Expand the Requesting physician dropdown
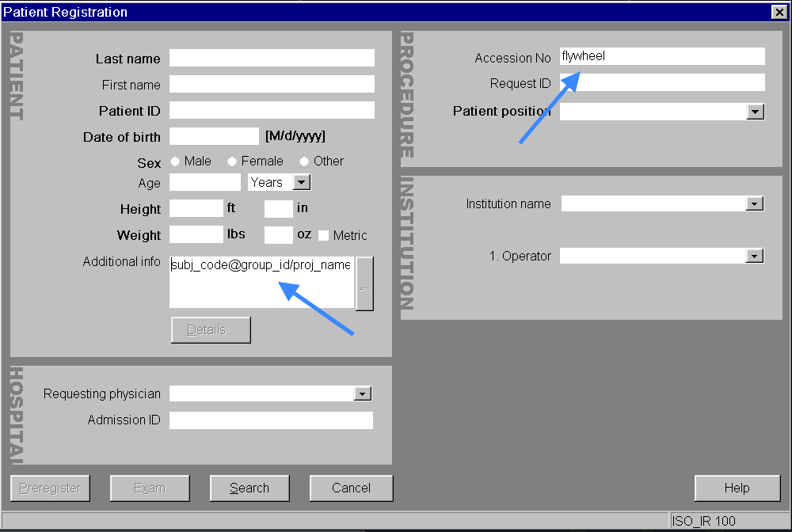This screenshot has width=792, height=532. click(x=362, y=393)
